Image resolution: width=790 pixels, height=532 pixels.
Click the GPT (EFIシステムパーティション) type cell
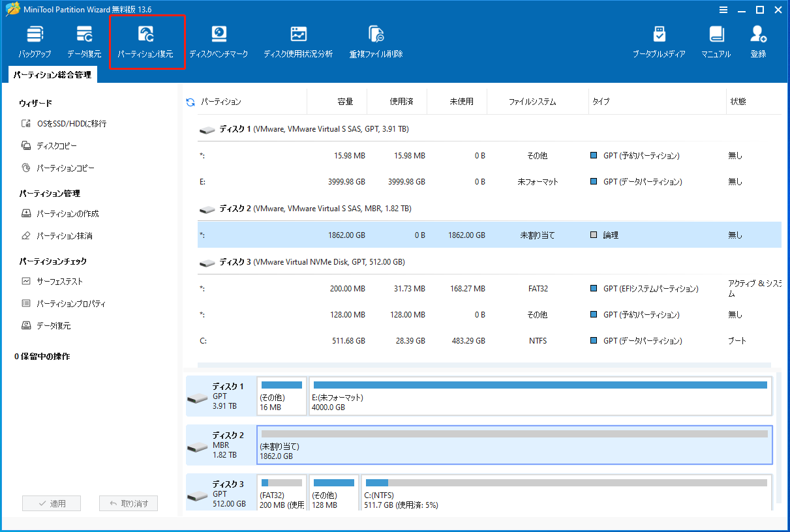(x=645, y=289)
